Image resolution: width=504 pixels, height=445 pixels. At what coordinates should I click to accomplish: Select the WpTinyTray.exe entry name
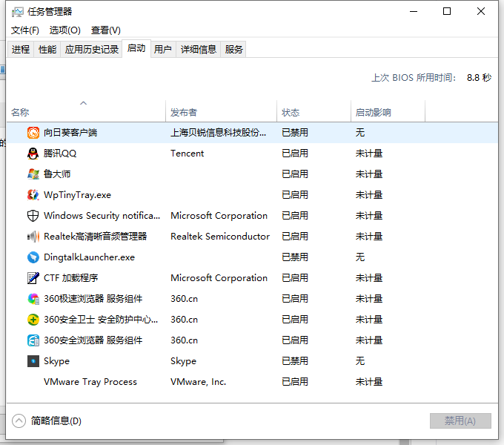78,195
